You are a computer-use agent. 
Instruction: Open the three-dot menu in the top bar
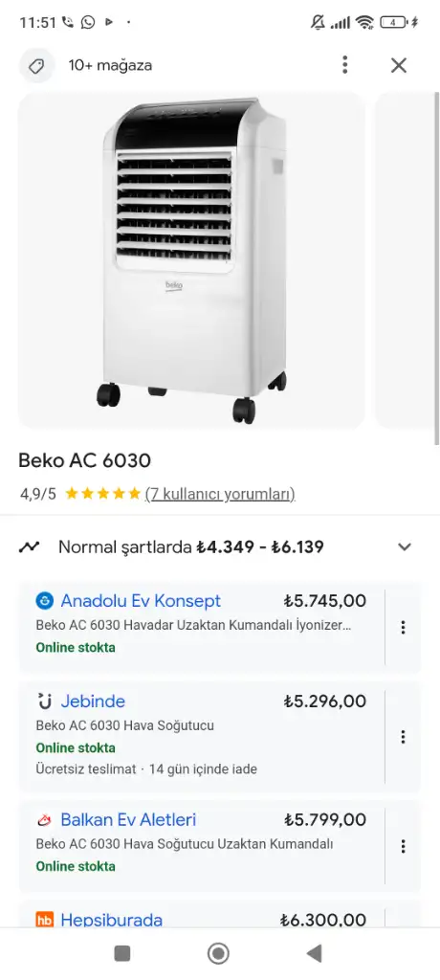pyautogui.click(x=345, y=65)
